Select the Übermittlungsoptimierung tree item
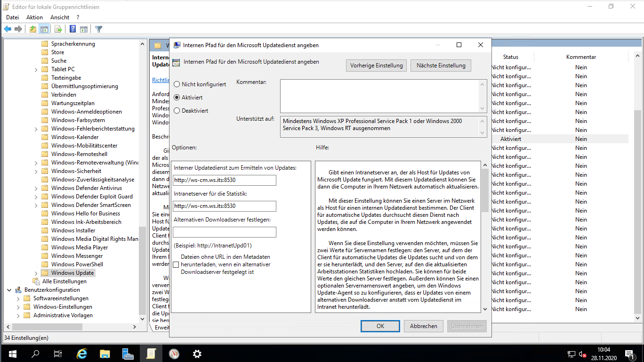Image resolution: width=644 pixels, height=362 pixels. click(x=84, y=86)
